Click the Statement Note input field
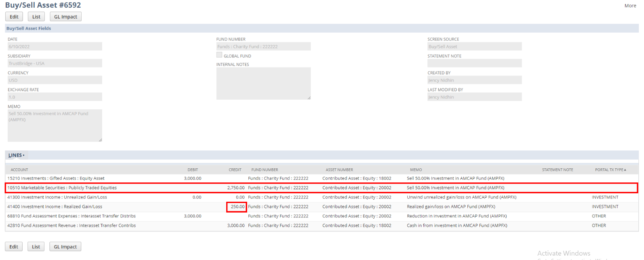644x260 pixels. (x=474, y=63)
